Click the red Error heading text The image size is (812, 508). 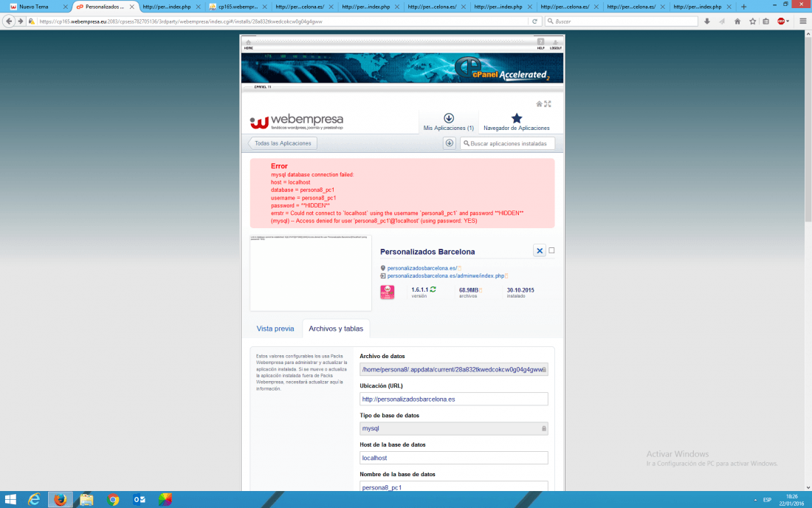click(279, 166)
